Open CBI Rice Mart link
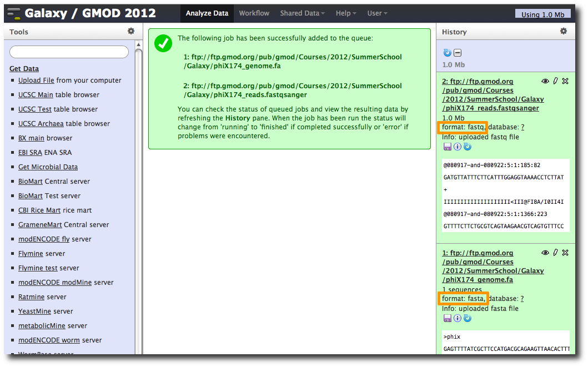588x367 pixels. point(39,210)
